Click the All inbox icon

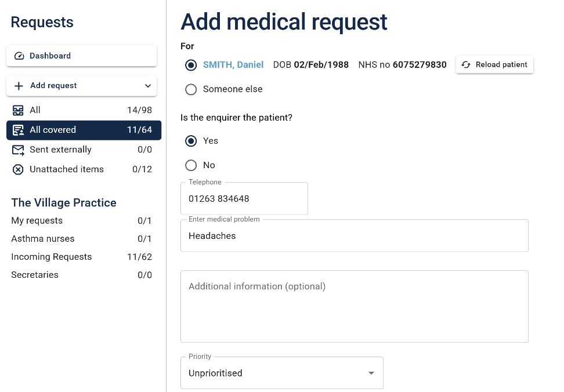click(x=18, y=110)
